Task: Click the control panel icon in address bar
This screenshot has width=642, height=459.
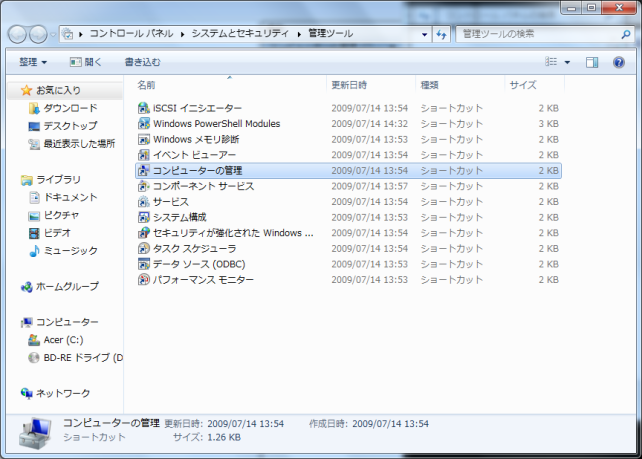Action: [68, 34]
